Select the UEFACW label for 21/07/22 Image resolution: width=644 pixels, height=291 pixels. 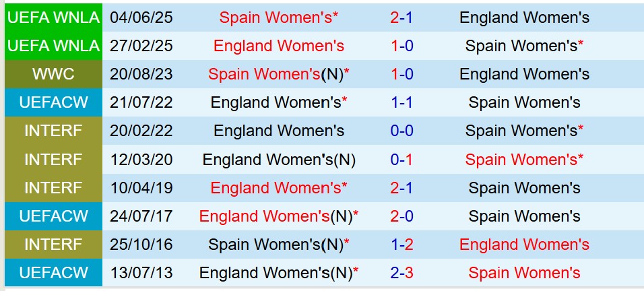(53, 102)
